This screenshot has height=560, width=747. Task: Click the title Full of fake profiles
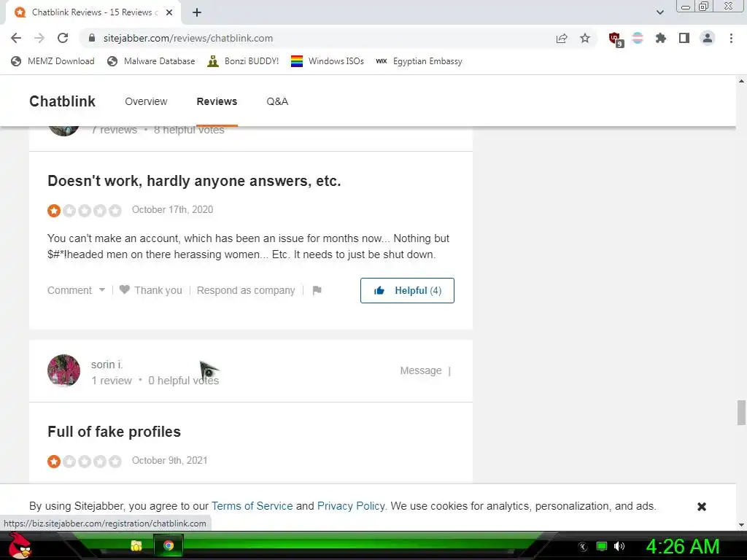115,432
